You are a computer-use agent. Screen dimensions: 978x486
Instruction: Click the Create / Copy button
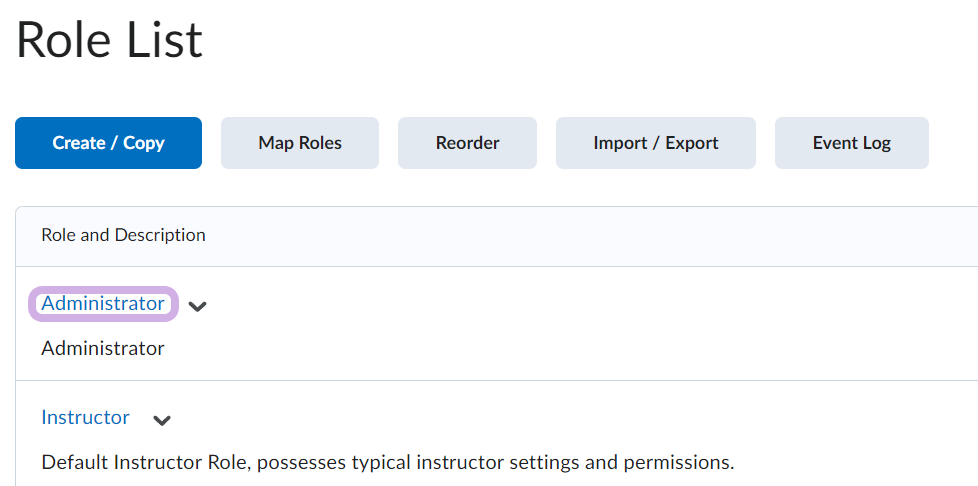click(x=108, y=143)
